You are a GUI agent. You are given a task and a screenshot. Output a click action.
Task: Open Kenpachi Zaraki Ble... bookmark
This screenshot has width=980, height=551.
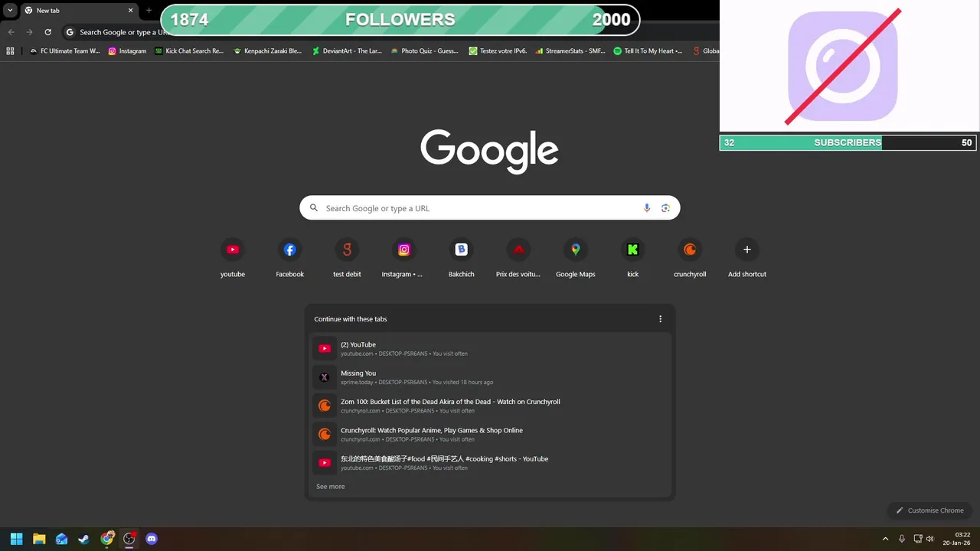point(268,51)
